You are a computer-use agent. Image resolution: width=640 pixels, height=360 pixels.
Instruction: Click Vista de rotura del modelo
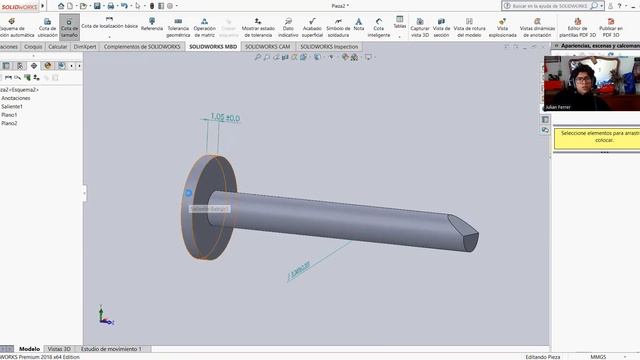[x=469, y=27]
